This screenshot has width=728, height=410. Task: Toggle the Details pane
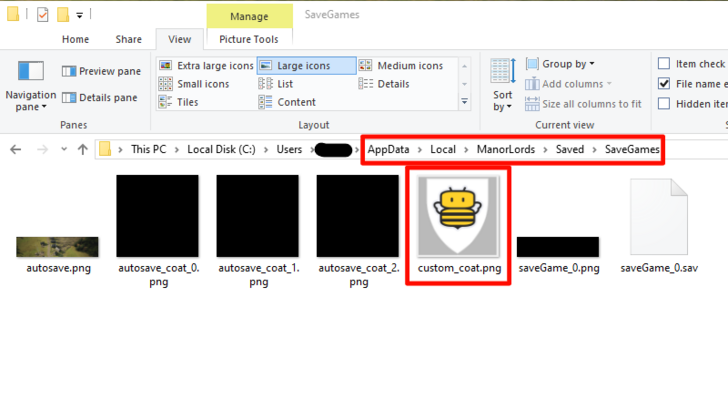tap(99, 98)
